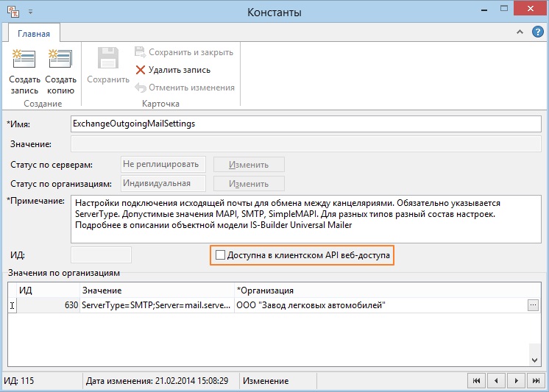
Task: Enable Доступна в клиентском API веб-доступа checkbox
Action: (220, 255)
